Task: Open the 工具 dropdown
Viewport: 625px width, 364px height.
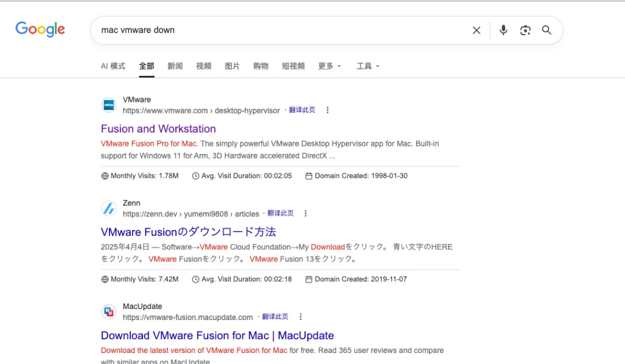Action: point(367,66)
